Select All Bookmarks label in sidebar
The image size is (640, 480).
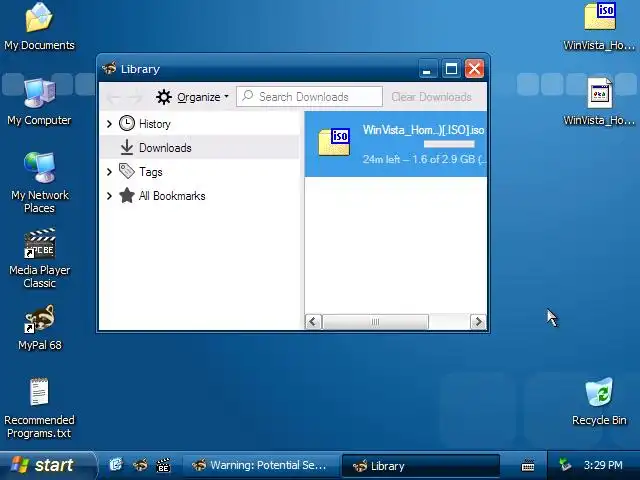(x=172, y=196)
